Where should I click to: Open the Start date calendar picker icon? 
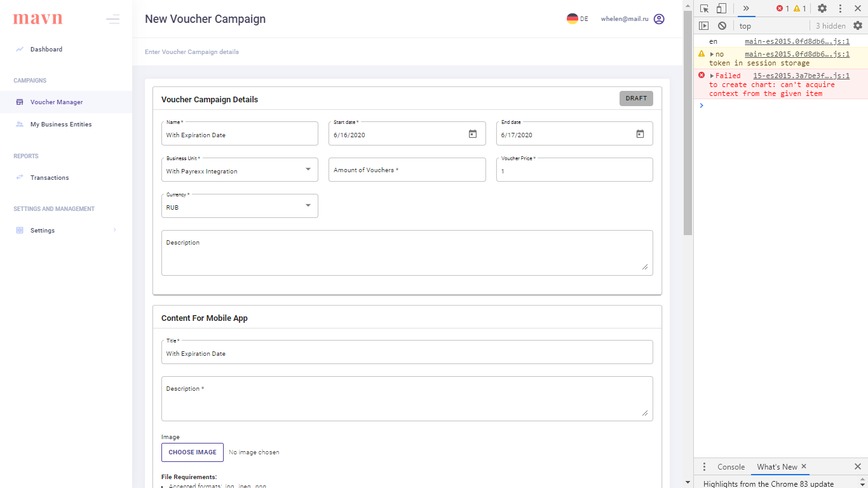[473, 134]
